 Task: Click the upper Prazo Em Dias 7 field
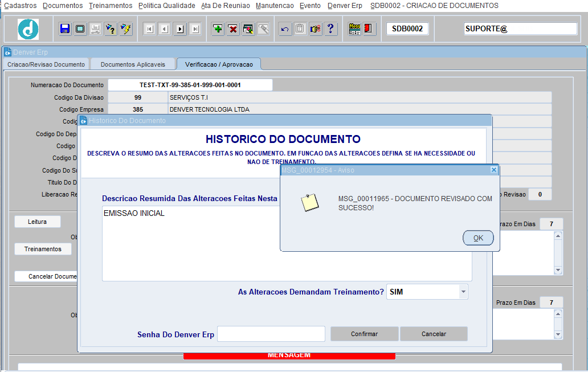[552, 224]
